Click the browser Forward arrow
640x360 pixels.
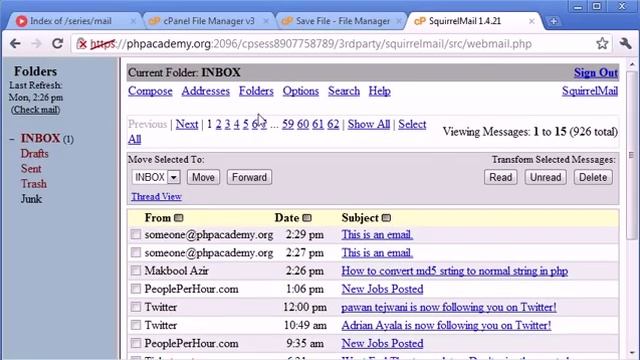point(36,44)
